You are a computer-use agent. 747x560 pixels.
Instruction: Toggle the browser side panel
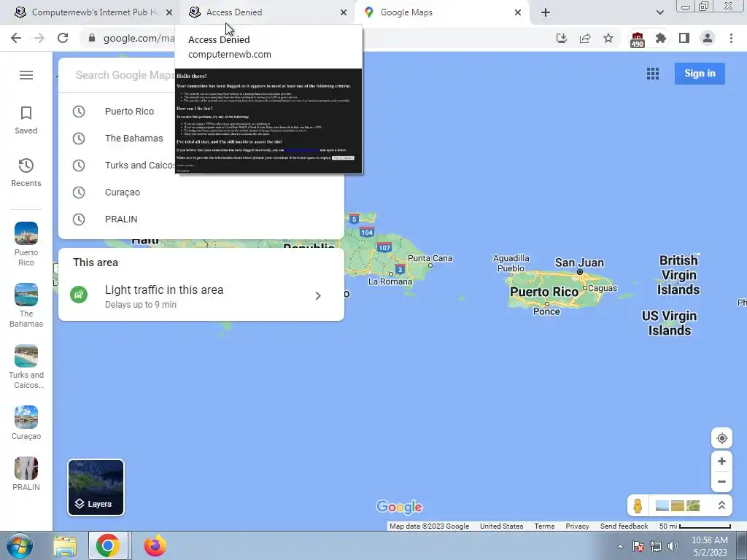pos(684,38)
